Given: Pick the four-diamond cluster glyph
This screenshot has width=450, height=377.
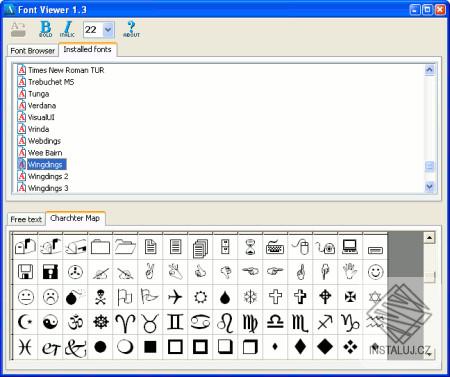Looking at the screenshot, I should (x=350, y=347).
